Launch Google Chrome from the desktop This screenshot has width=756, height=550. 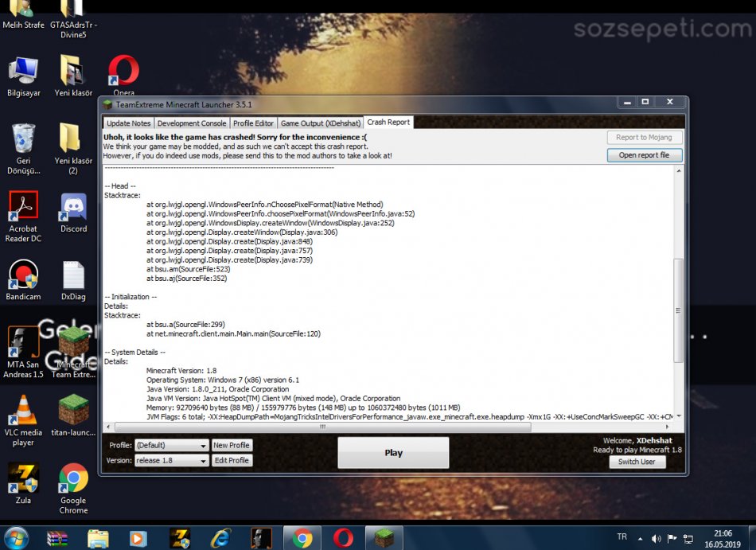coord(73,488)
